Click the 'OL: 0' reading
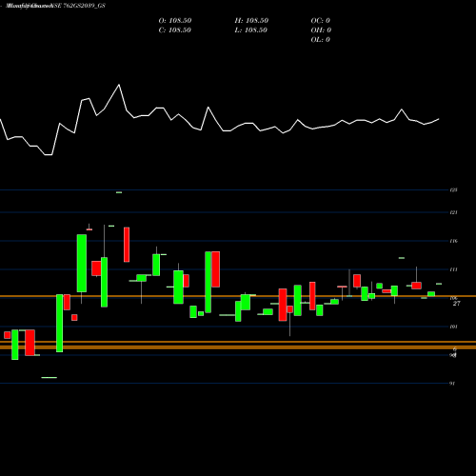Screen dimensions: 476x476 pos(321,40)
